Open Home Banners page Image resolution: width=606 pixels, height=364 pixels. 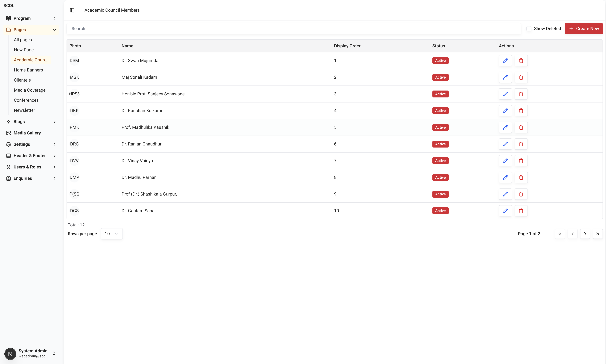point(28,70)
